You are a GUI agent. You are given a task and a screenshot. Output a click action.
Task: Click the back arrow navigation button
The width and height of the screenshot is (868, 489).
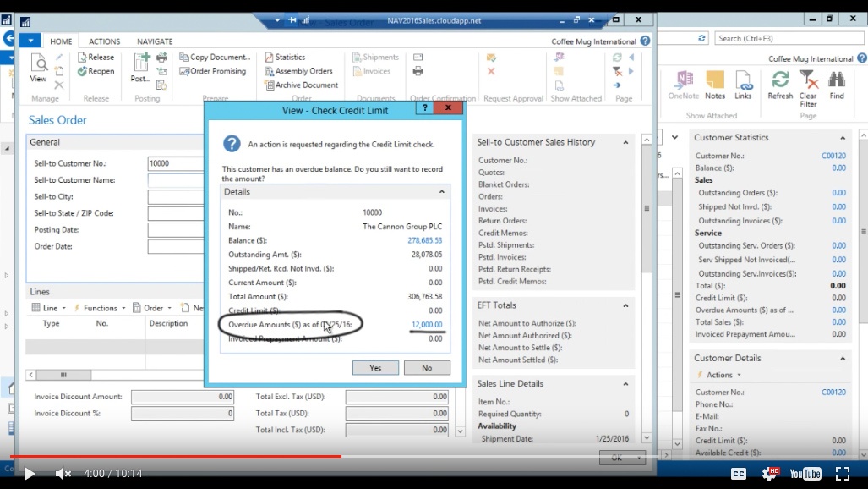[8, 39]
